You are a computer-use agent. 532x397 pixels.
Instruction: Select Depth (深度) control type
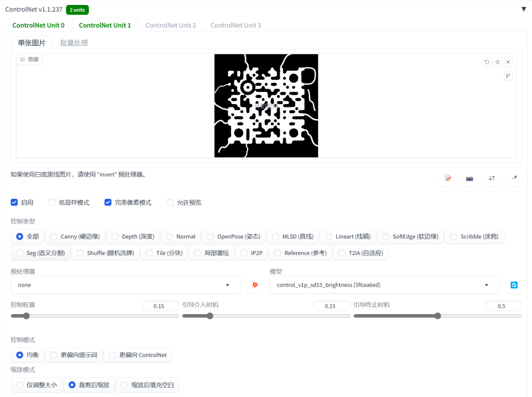coord(133,236)
